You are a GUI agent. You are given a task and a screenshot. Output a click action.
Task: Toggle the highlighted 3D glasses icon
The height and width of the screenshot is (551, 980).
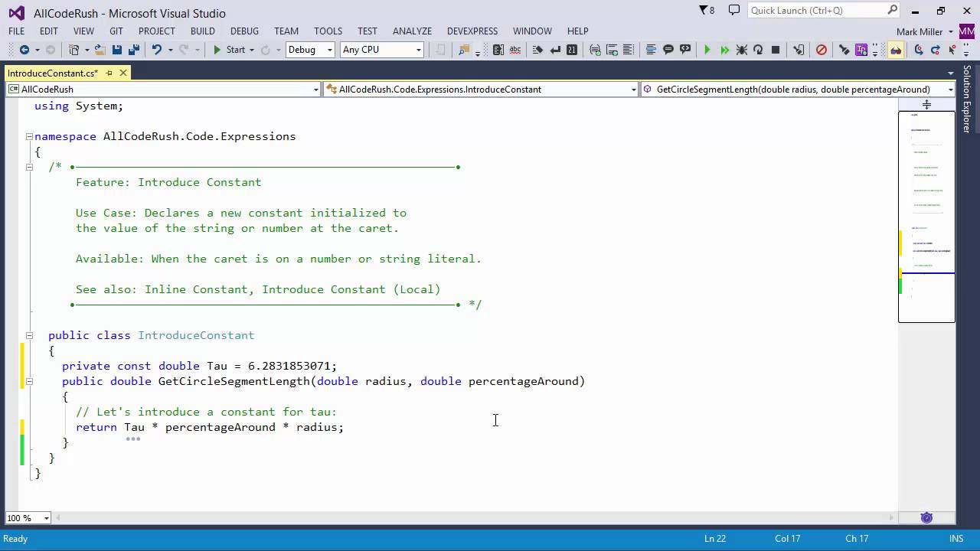point(896,50)
